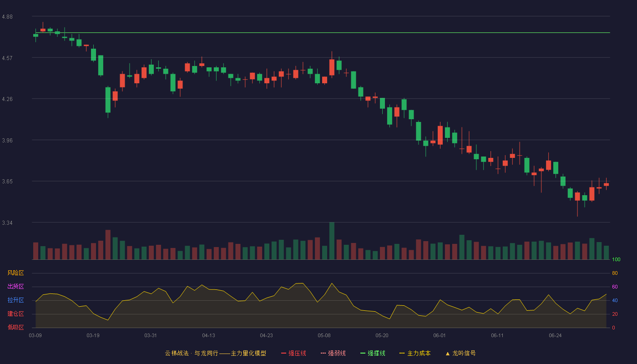
Task: Click the 3.96 price axis label
Action: pos(7,141)
